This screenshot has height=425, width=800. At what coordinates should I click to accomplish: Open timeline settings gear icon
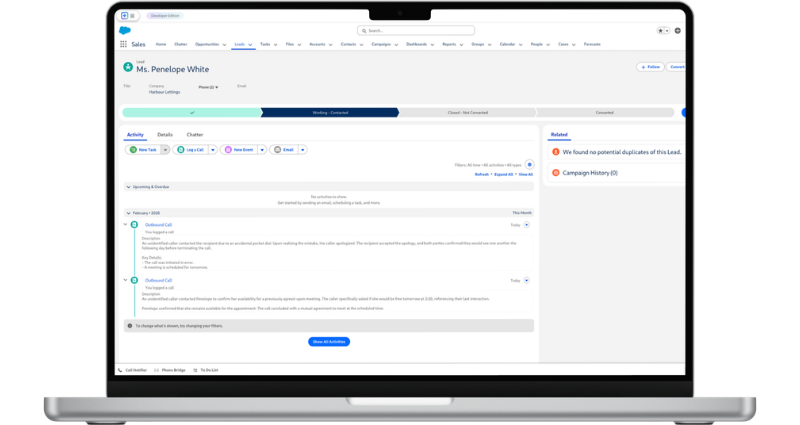pyautogui.click(x=530, y=164)
